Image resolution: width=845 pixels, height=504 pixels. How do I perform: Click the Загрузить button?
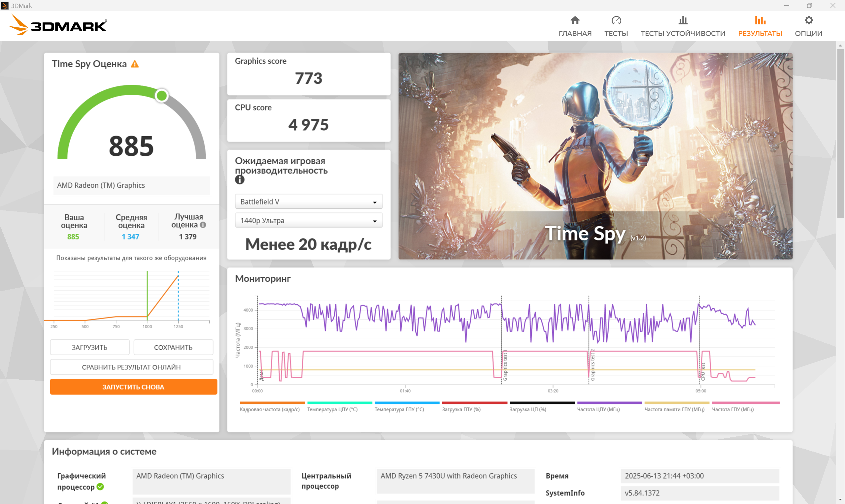pos(90,347)
